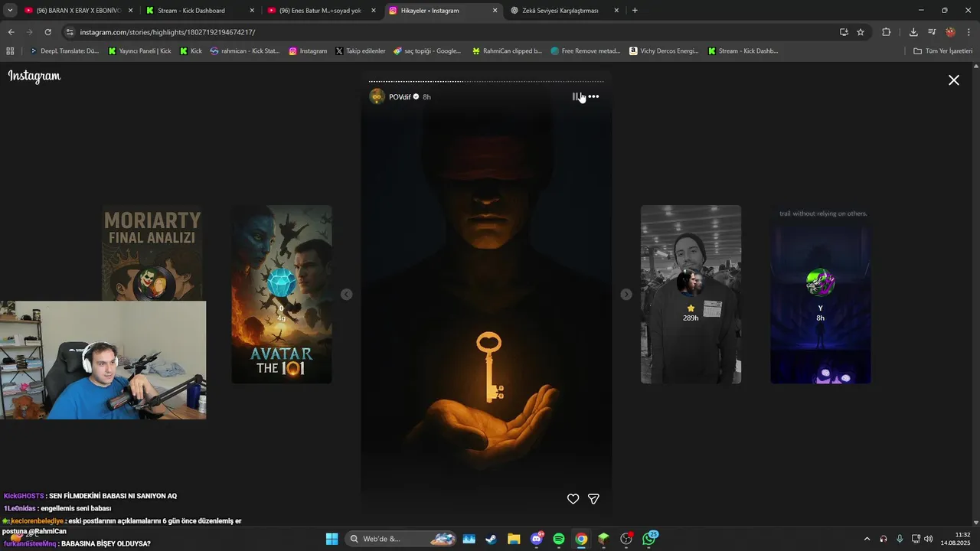The image size is (980, 551).
Task: Open the Yayıncı Paneli | Kick bookmark
Action: [x=140, y=51]
